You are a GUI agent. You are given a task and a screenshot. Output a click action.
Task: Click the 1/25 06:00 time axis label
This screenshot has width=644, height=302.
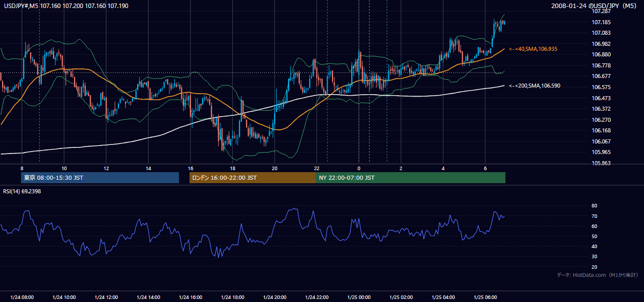[485, 297]
